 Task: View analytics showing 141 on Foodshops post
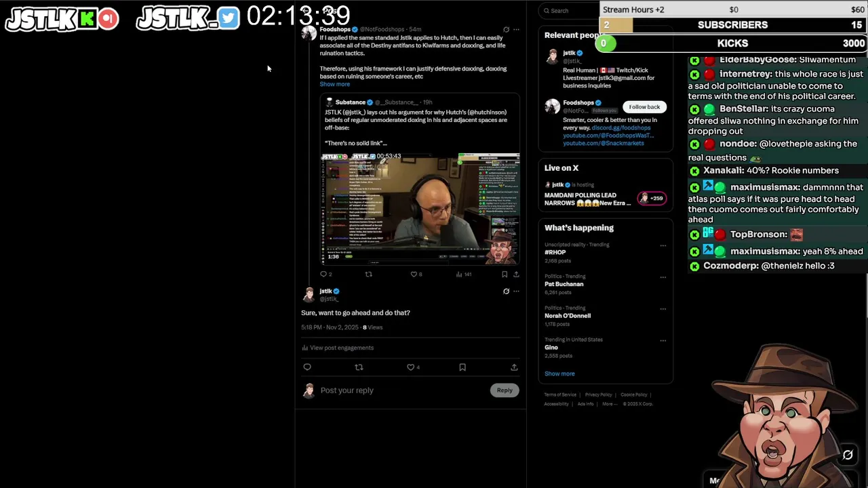(x=464, y=274)
